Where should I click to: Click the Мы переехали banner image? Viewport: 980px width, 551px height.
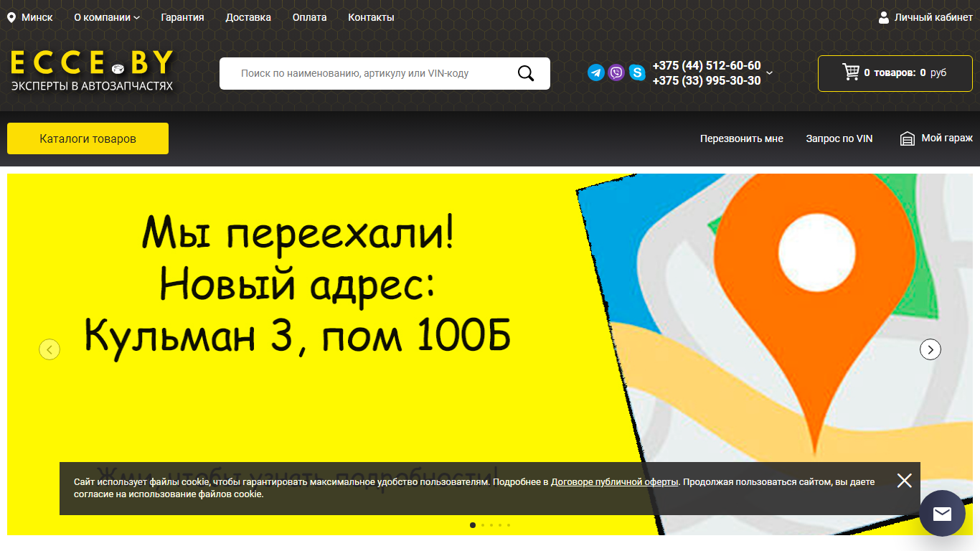tap(490, 354)
